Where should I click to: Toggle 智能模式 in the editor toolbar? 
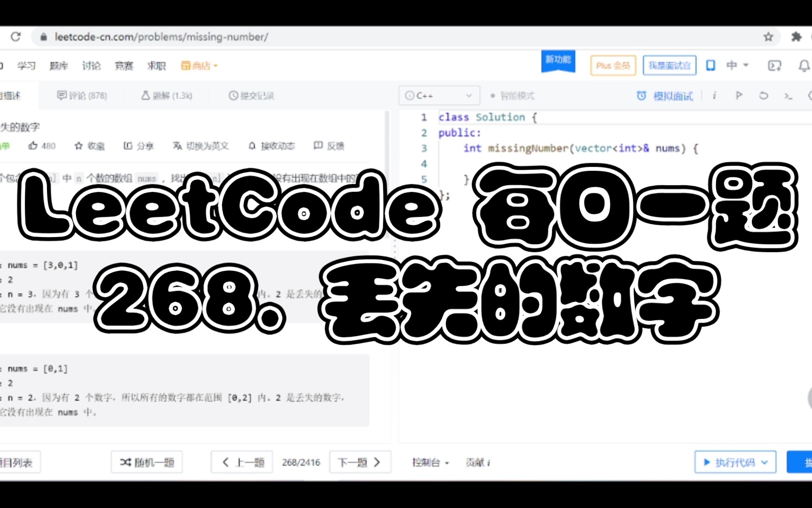pyautogui.click(x=512, y=95)
